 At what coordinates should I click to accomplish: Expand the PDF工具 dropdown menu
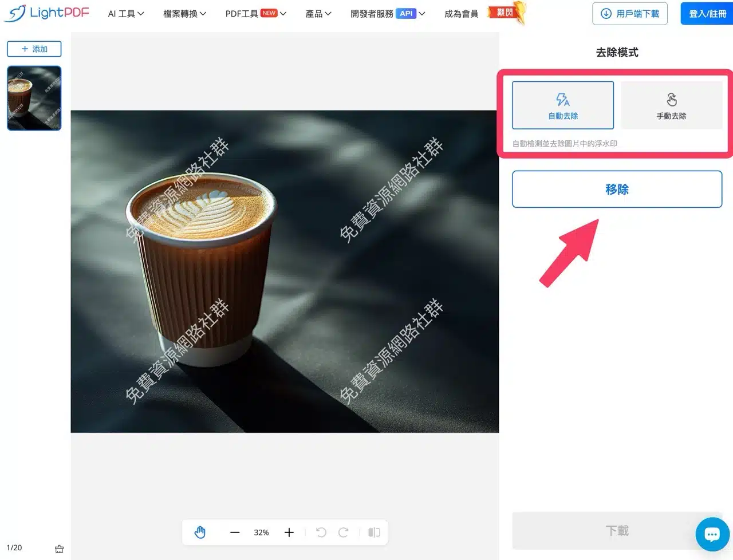pyautogui.click(x=255, y=14)
